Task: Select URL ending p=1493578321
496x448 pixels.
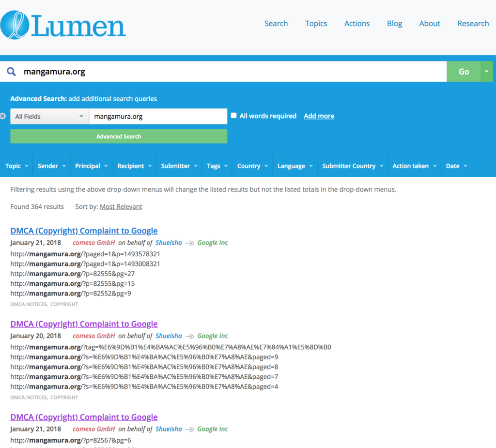Action: coord(85,254)
